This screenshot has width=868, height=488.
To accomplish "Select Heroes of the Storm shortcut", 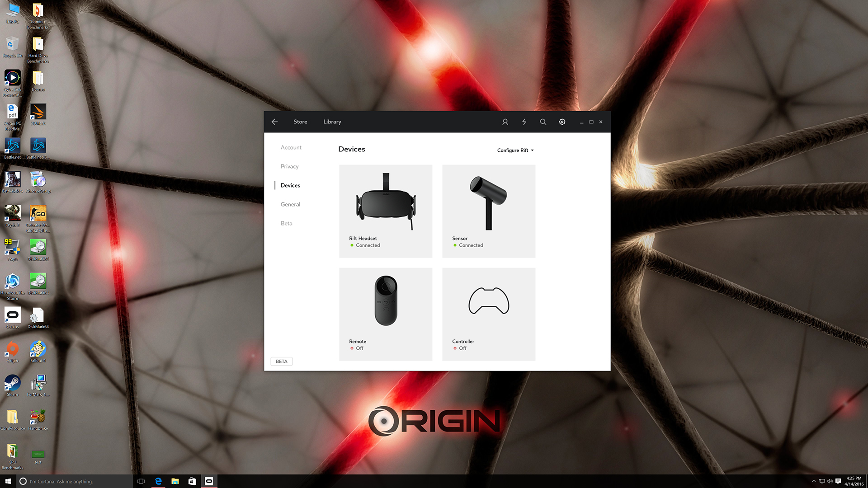I will click(x=13, y=287).
